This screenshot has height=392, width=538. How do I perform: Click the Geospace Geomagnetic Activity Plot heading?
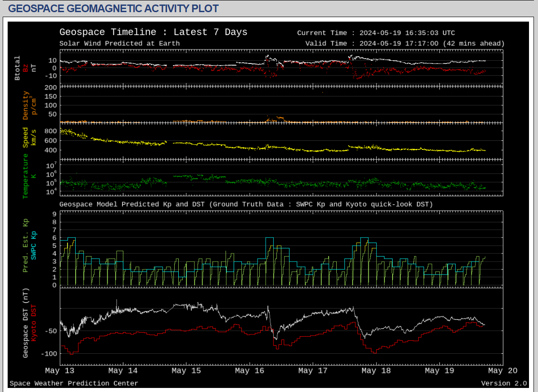(x=113, y=9)
